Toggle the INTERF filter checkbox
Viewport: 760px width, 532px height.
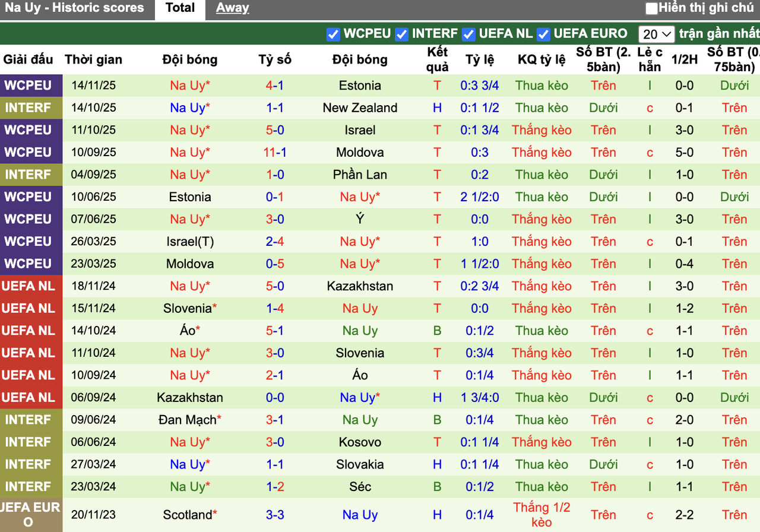[402, 34]
